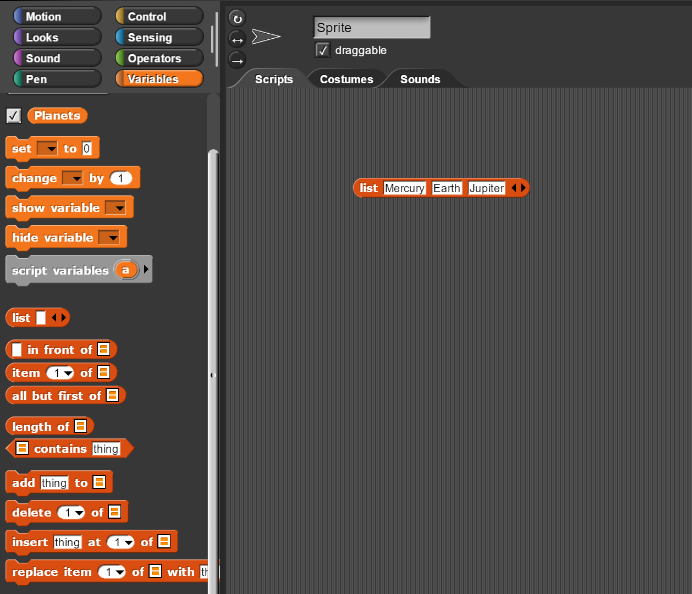692x594 pixels.
Task: Uncheck the Planets variable watcher checkbox
Action: click(x=14, y=116)
